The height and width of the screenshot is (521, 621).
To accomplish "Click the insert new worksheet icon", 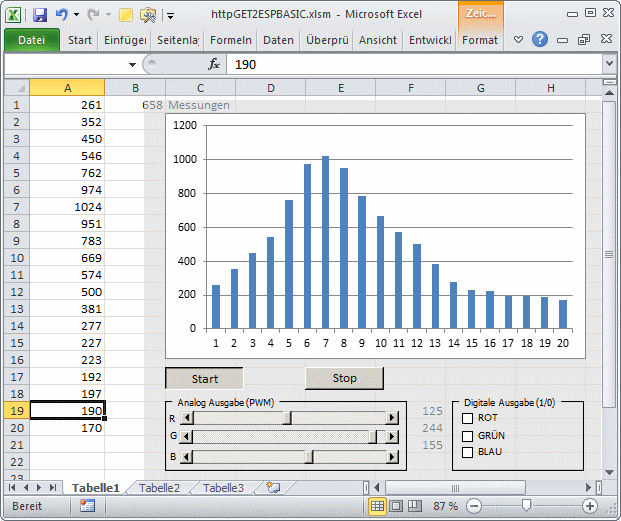I will [273, 487].
